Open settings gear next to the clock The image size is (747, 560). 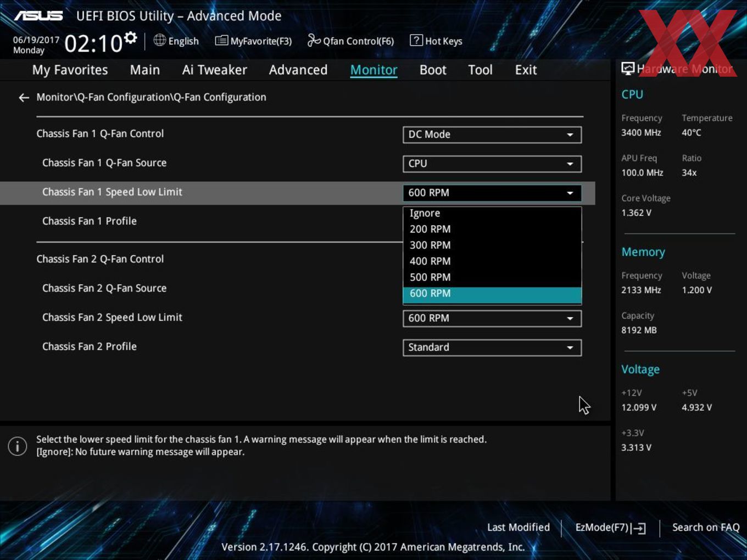click(131, 38)
